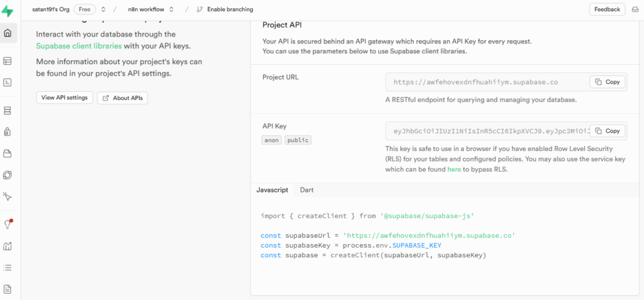Viewport: 644px width, 300px height.
Task: Open the Authentication lock icon
Action: click(8, 132)
